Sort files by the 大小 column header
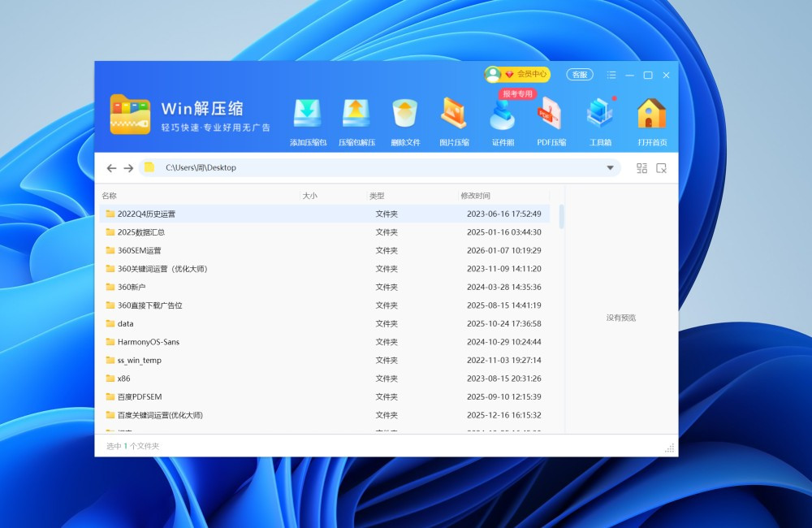Viewport: 812px width, 528px height. pyautogui.click(x=310, y=196)
